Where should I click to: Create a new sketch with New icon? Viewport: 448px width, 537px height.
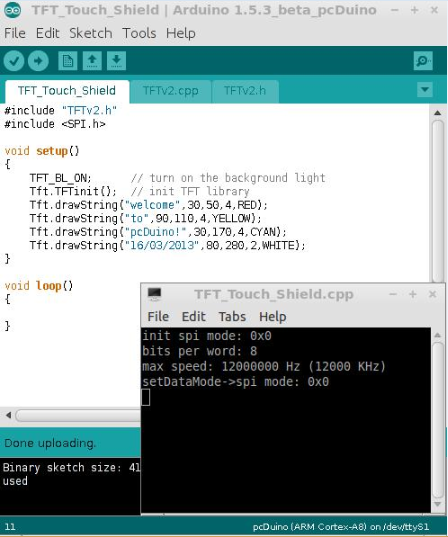(x=67, y=61)
